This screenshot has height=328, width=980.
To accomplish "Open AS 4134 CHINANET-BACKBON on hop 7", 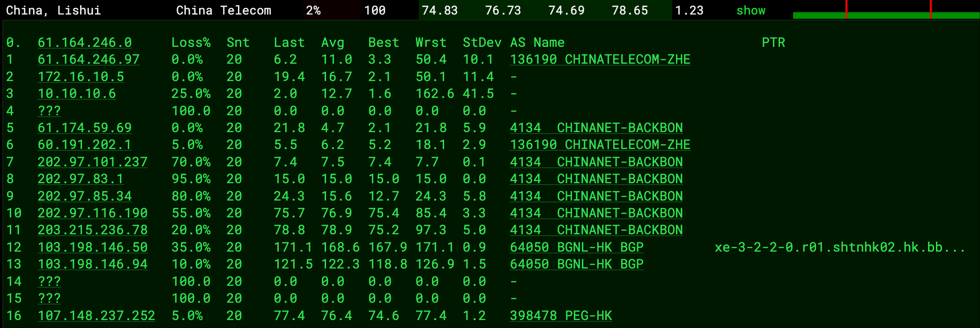I will coord(596,162).
